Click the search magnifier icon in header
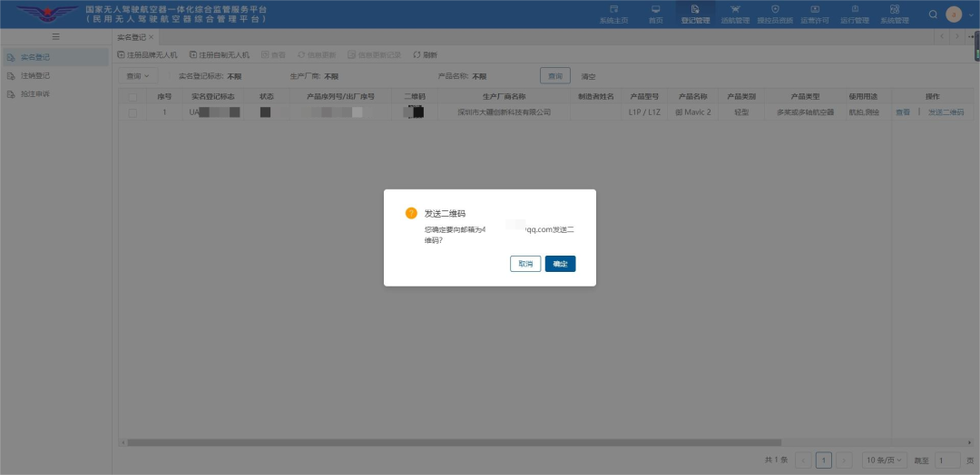The width and height of the screenshot is (980, 475). tap(933, 14)
